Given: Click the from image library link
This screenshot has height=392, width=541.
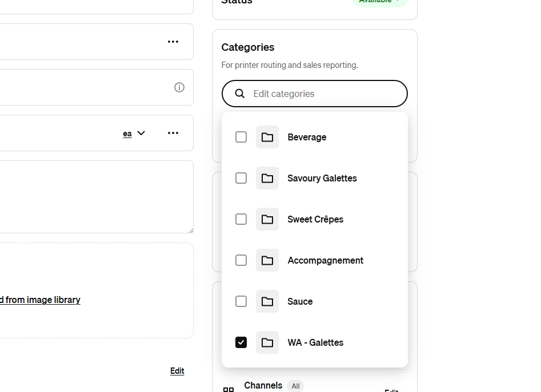Looking at the screenshot, I should [x=40, y=300].
